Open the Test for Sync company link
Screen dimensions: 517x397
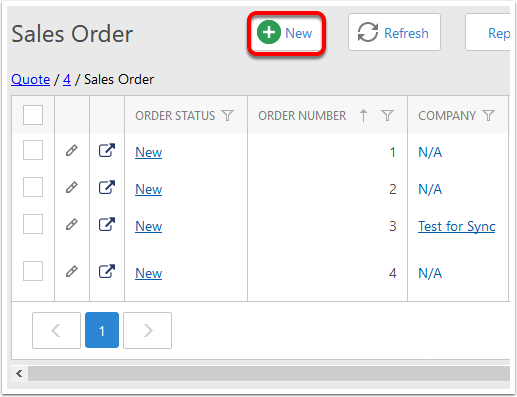[457, 226]
